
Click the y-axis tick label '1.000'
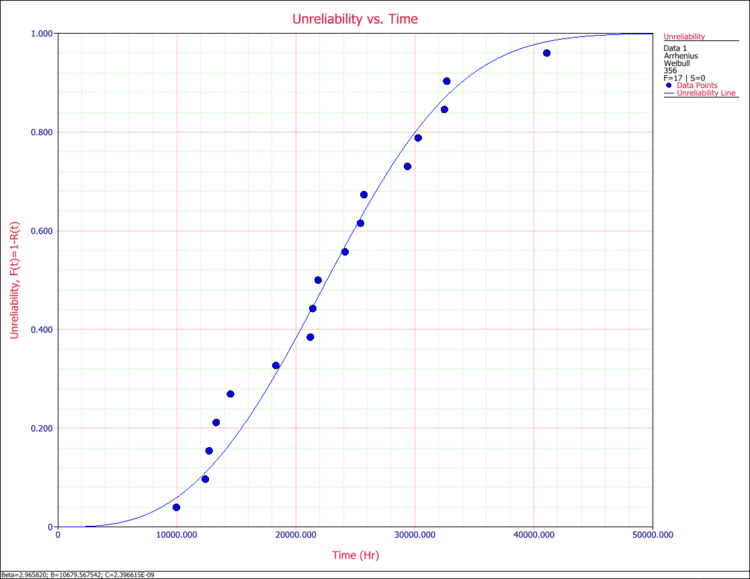point(42,34)
